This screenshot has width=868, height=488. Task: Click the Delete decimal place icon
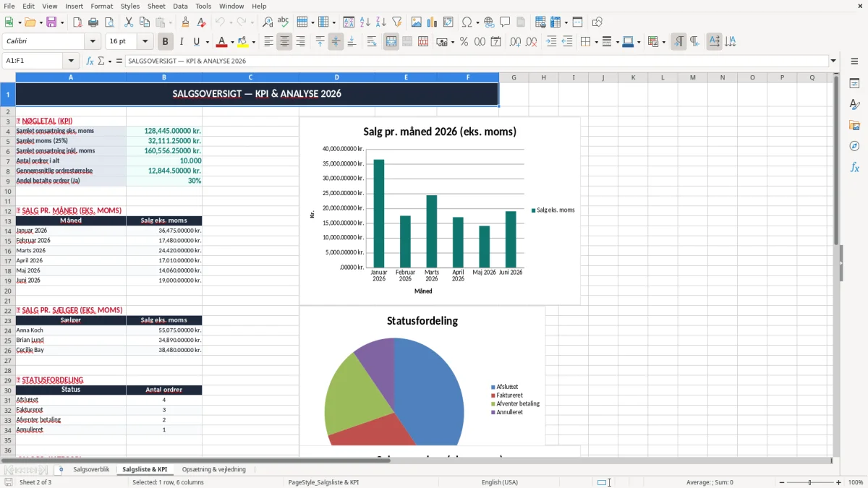point(531,42)
